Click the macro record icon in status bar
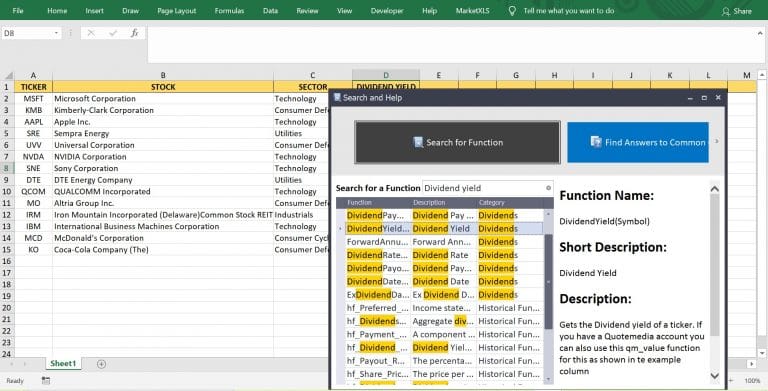This screenshot has width=768, height=391. (46, 380)
